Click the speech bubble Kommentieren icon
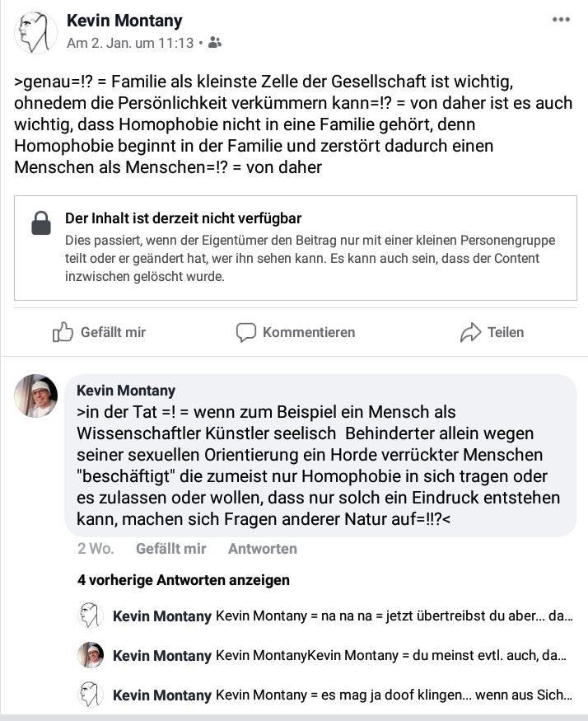This screenshot has width=588, height=721. click(246, 332)
